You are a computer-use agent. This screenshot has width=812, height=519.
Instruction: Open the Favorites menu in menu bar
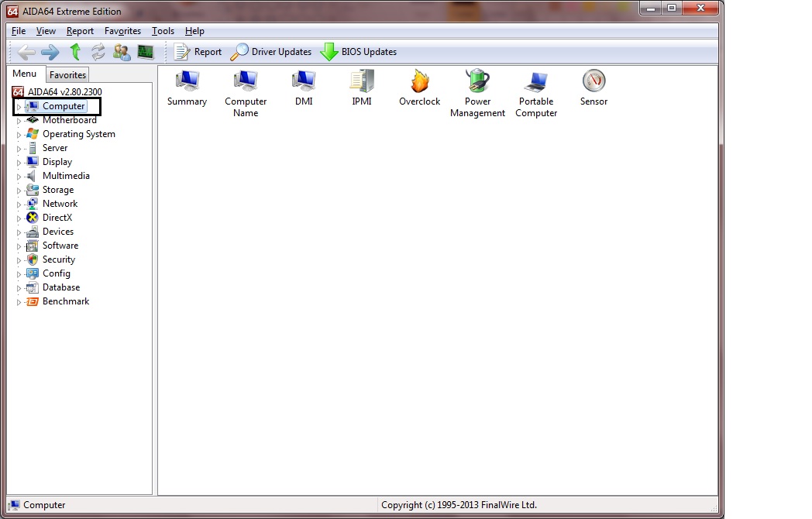[122, 31]
